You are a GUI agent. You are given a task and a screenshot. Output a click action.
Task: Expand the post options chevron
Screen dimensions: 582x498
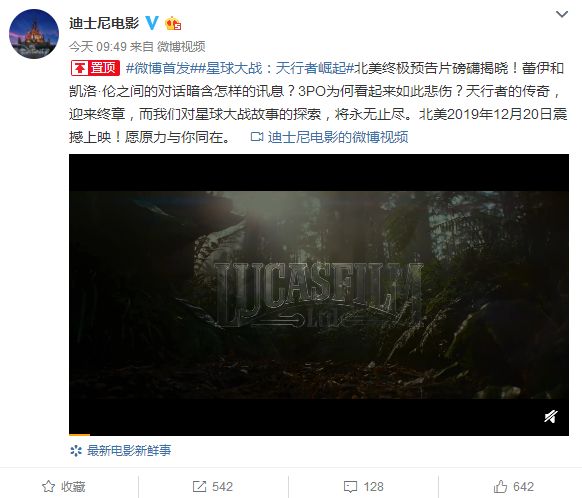[562, 15]
